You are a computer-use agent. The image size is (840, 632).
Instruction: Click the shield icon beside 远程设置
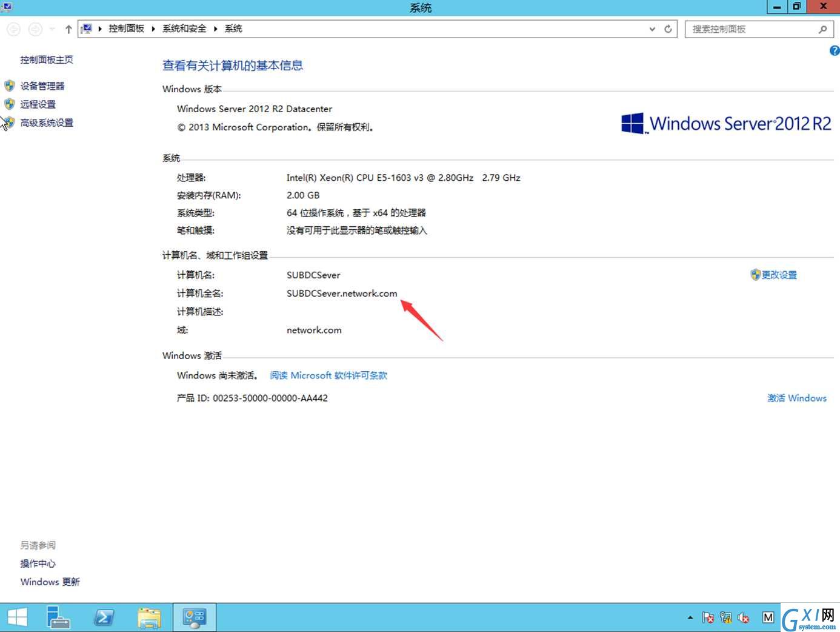(9, 104)
